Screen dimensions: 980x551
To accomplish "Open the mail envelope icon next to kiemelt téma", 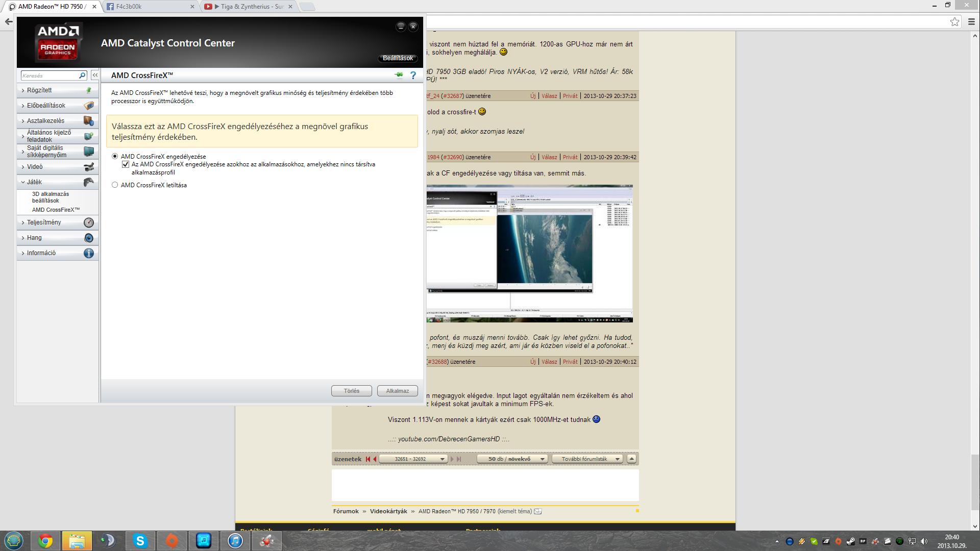I will (537, 511).
